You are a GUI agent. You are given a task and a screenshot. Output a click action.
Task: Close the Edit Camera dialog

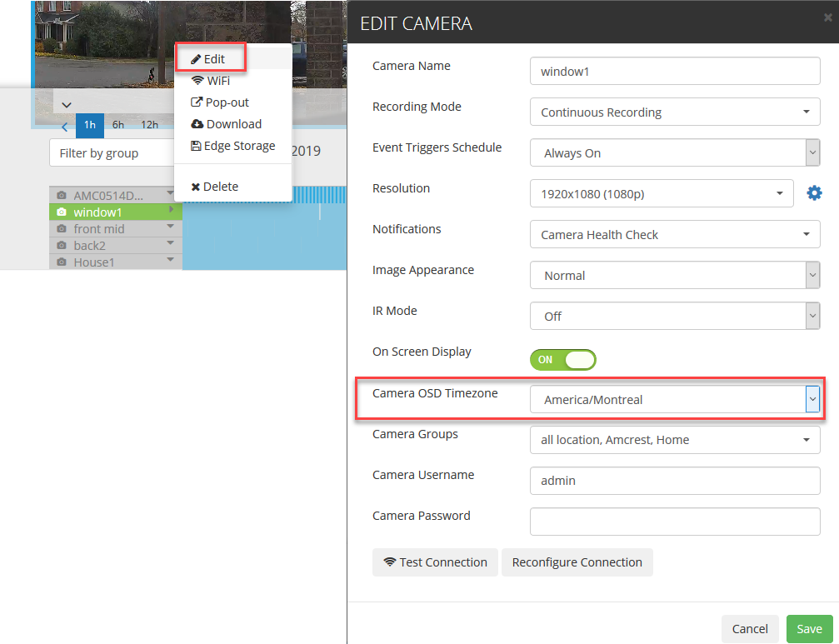tap(827, 17)
